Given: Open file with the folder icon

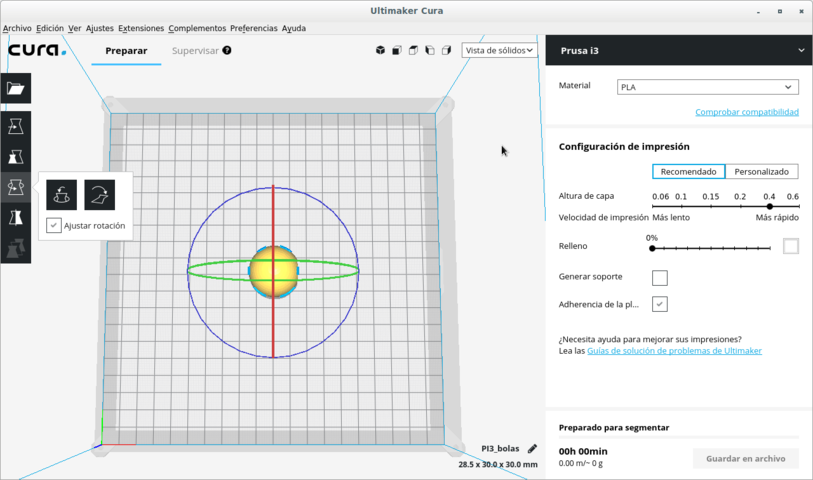Looking at the screenshot, I should pyautogui.click(x=16, y=89).
